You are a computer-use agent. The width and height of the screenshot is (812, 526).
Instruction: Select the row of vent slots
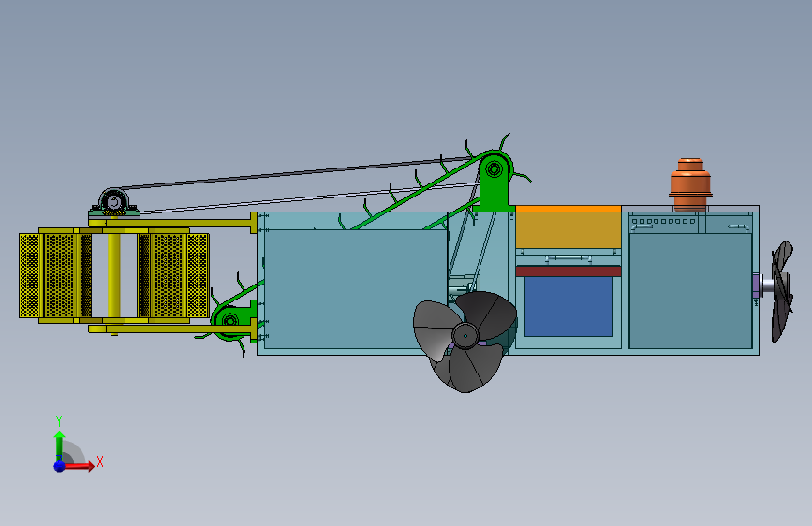coord(663,221)
